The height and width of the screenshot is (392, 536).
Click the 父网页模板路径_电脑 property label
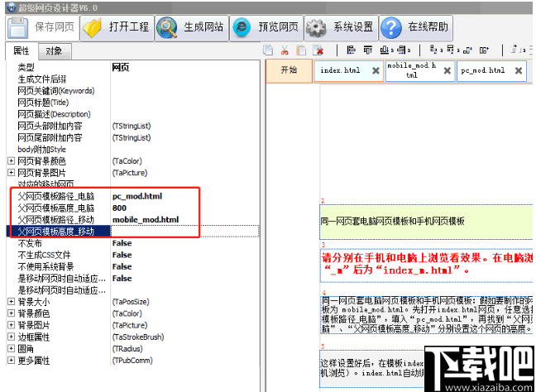tap(56, 196)
